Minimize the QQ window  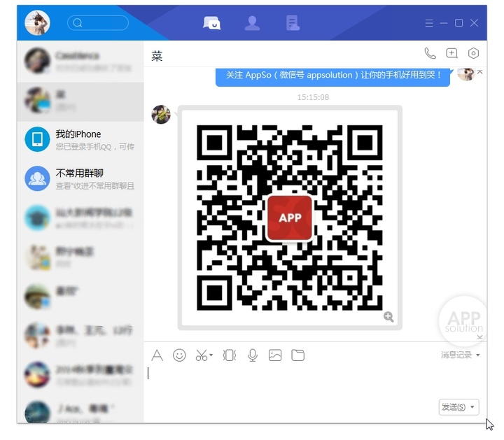click(444, 23)
